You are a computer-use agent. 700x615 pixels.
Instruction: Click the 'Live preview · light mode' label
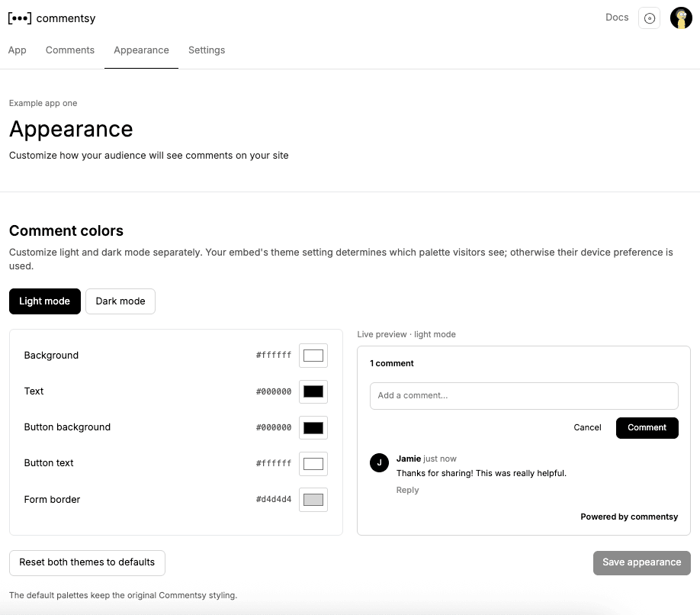click(406, 334)
